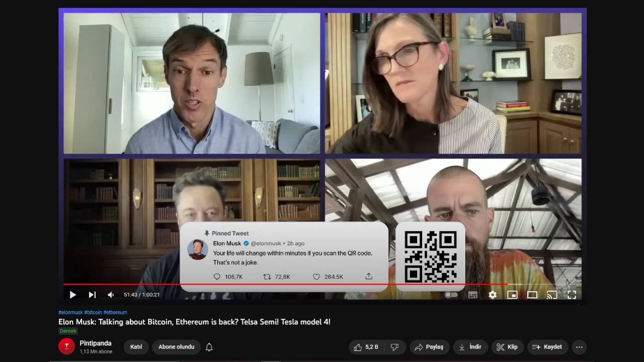The height and width of the screenshot is (362, 644).
Task: Enter fullscreen mode
Action: pyautogui.click(x=572, y=295)
